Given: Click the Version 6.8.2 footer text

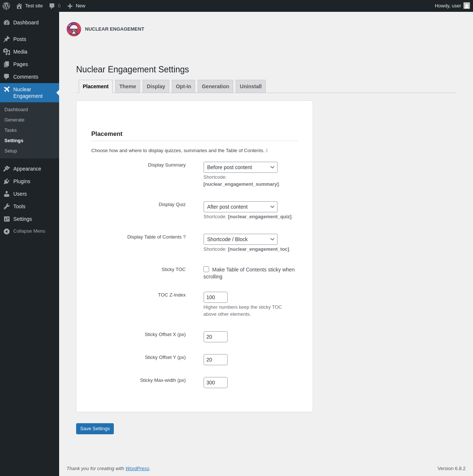Looking at the screenshot, I should pos(452,468).
